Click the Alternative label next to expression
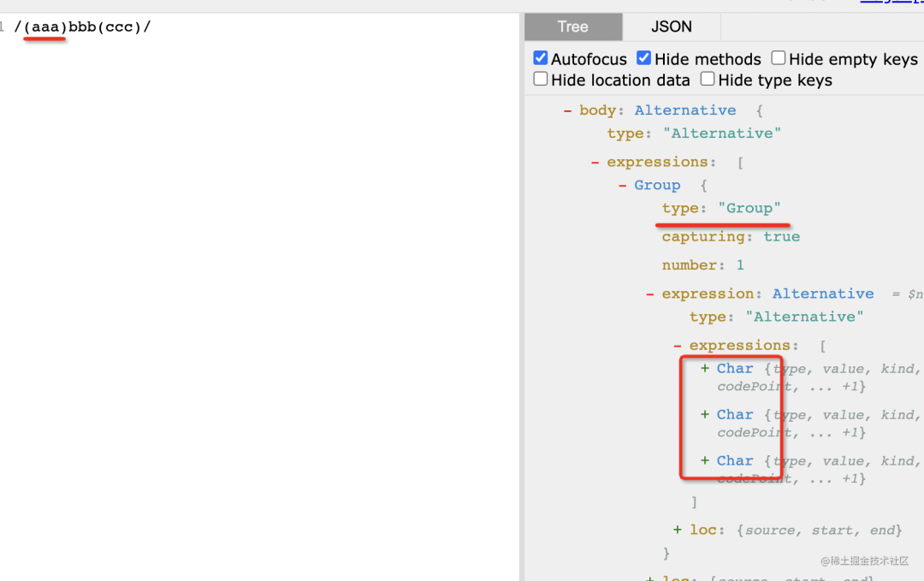This screenshot has width=924, height=581. (x=823, y=293)
